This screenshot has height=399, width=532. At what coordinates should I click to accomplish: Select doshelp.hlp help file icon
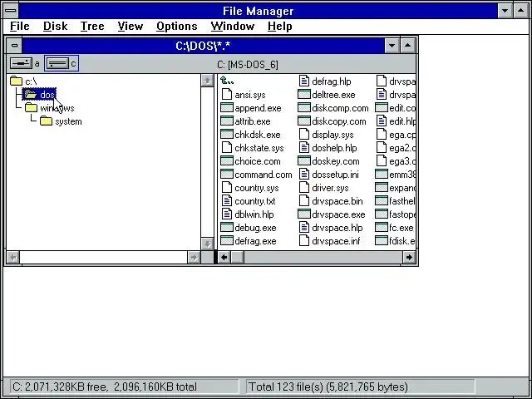click(x=304, y=148)
